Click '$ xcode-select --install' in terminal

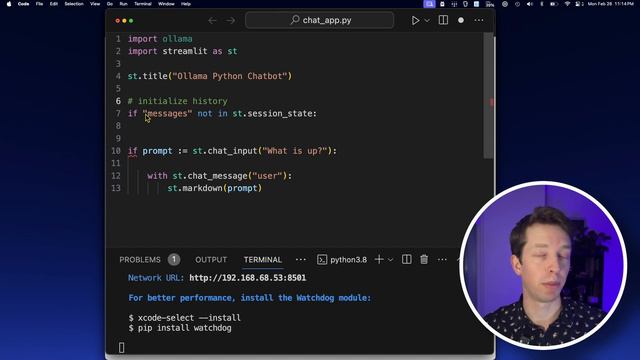[184, 318]
